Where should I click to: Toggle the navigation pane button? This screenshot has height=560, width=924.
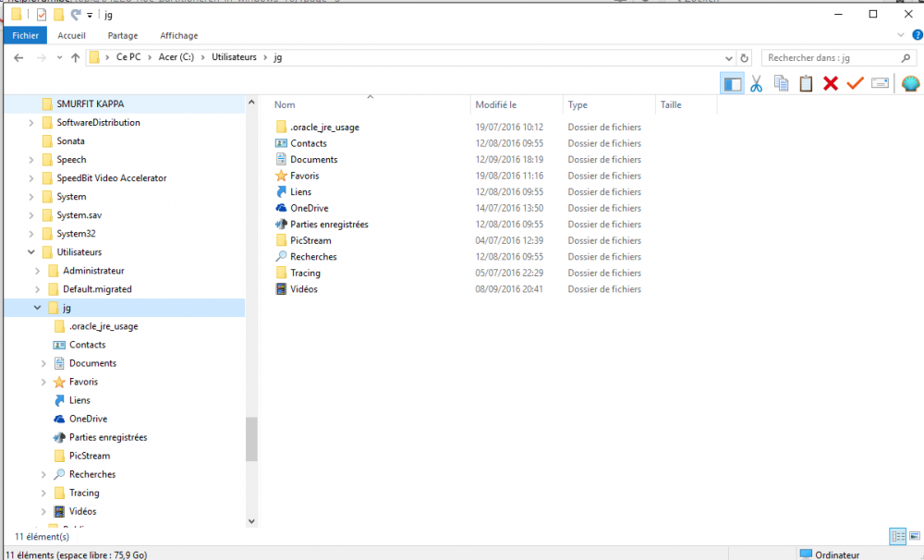pyautogui.click(x=732, y=84)
